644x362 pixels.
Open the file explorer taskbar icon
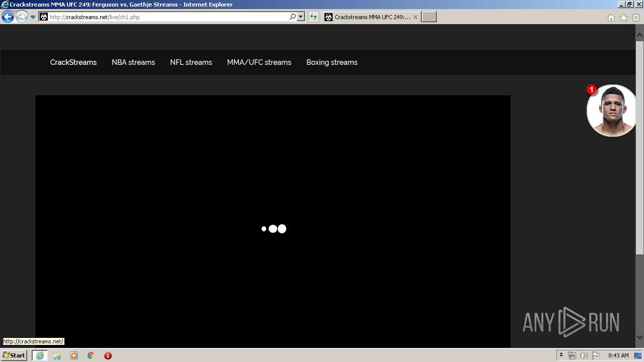pos(57,355)
